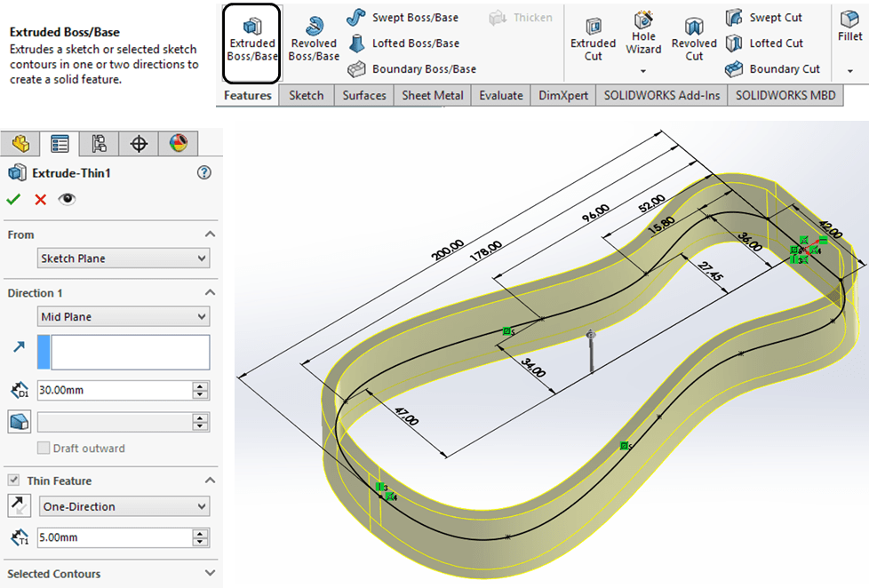Cancel the extrude with red X
The width and height of the screenshot is (869, 588).
tap(40, 200)
